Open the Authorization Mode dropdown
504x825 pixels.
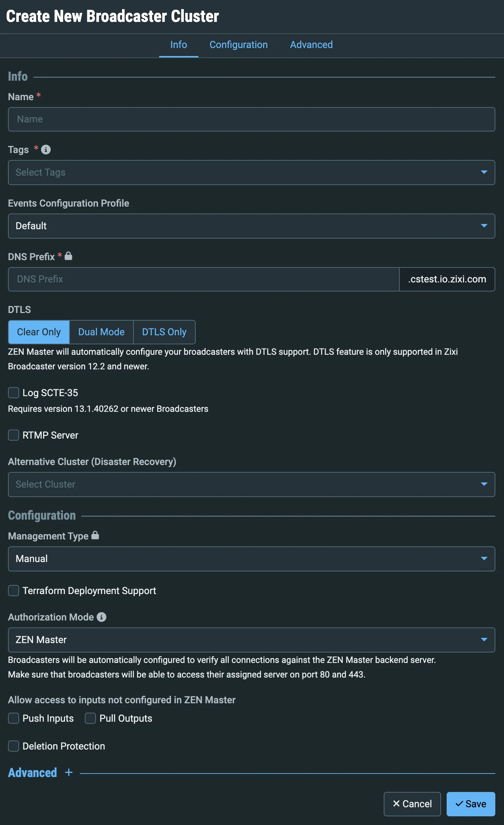point(252,640)
